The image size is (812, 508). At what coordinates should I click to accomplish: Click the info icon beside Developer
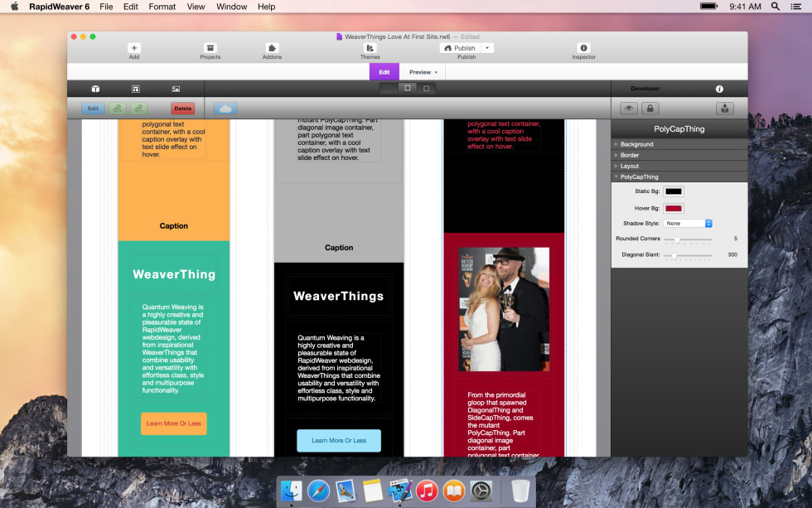click(719, 89)
